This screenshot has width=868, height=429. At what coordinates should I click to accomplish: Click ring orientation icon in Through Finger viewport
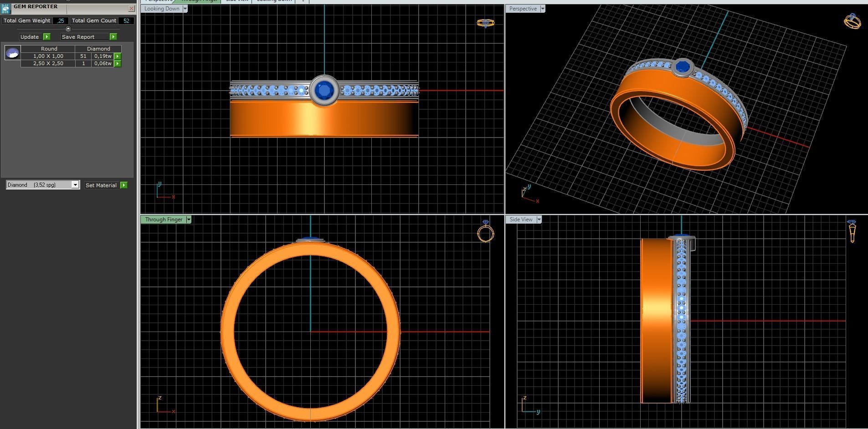(485, 231)
